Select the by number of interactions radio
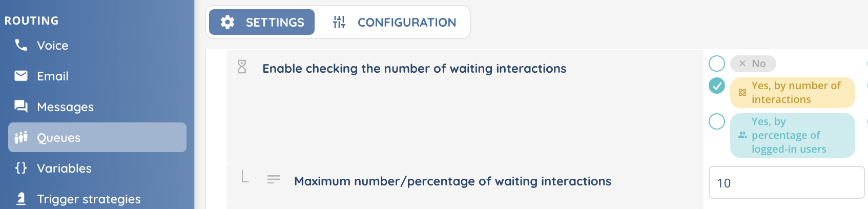Image resolution: width=868 pixels, height=209 pixels. click(716, 86)
